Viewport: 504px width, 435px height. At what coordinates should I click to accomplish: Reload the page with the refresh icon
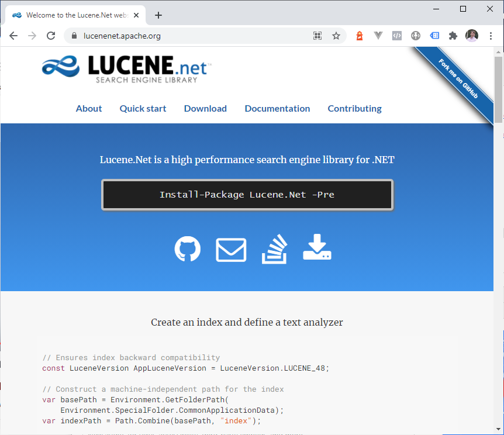[51, 36]
